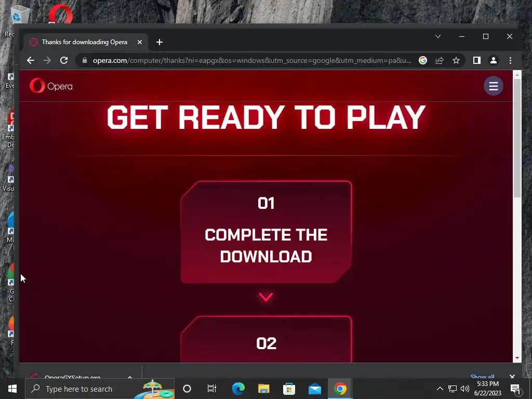Viewport: 532px width, 399px height.
Task: Click the Opera desktop shortcut icon
Action: [x=61, y=14]
